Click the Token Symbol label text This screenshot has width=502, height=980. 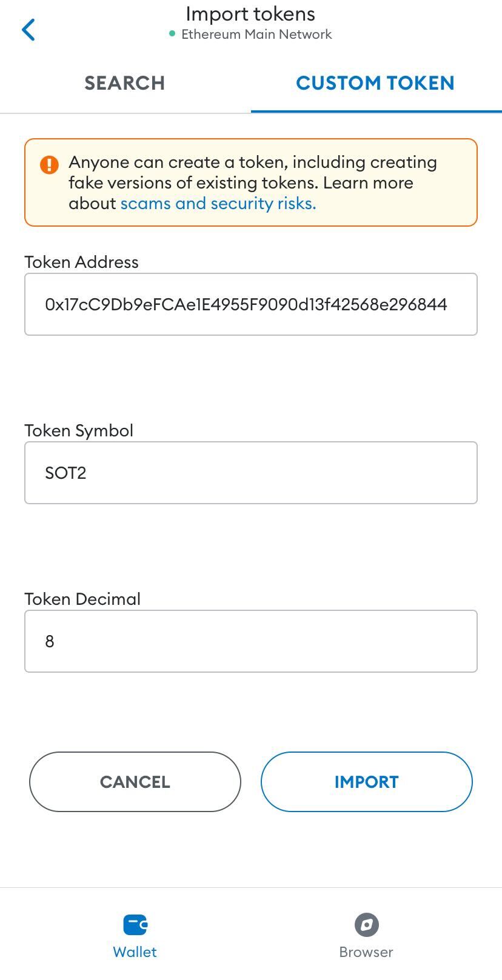(x=79, y=430)
